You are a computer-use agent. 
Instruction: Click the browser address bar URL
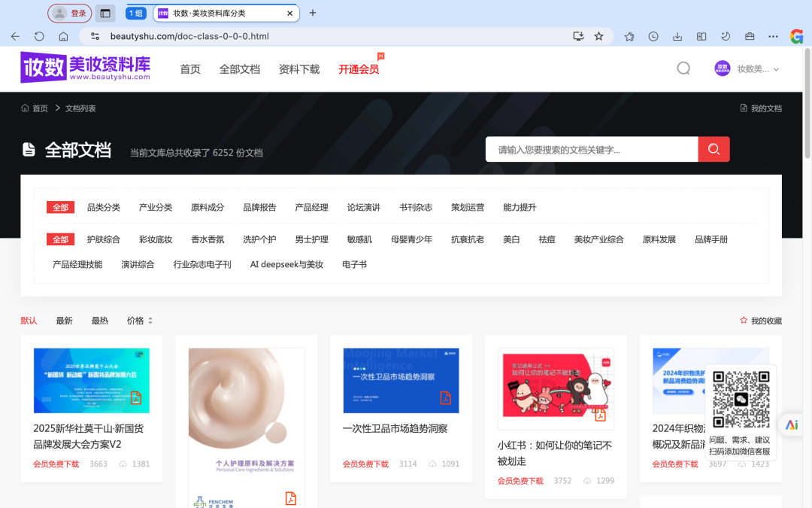pyautogui.click(x=189, y=36)
